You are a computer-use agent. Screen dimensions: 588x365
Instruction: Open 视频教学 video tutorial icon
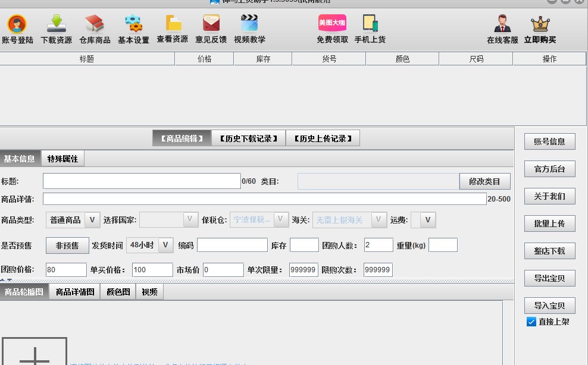pyautogui.click(x=249, y=25)
